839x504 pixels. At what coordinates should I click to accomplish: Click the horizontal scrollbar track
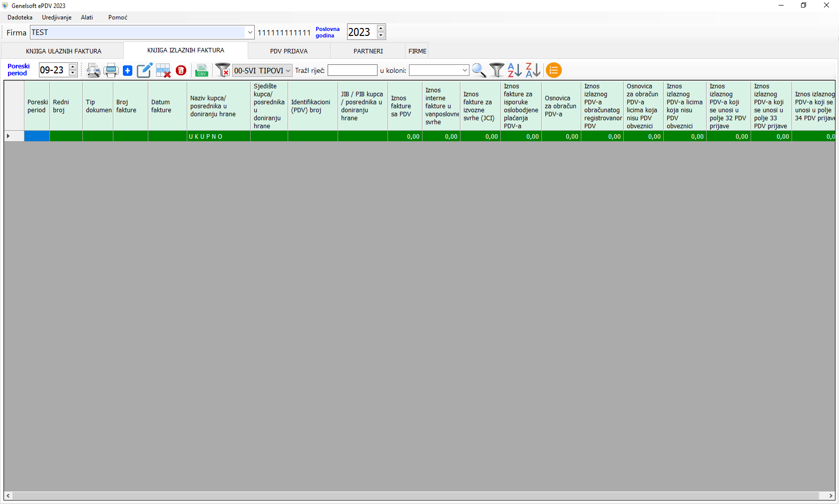tap(416, 496)
